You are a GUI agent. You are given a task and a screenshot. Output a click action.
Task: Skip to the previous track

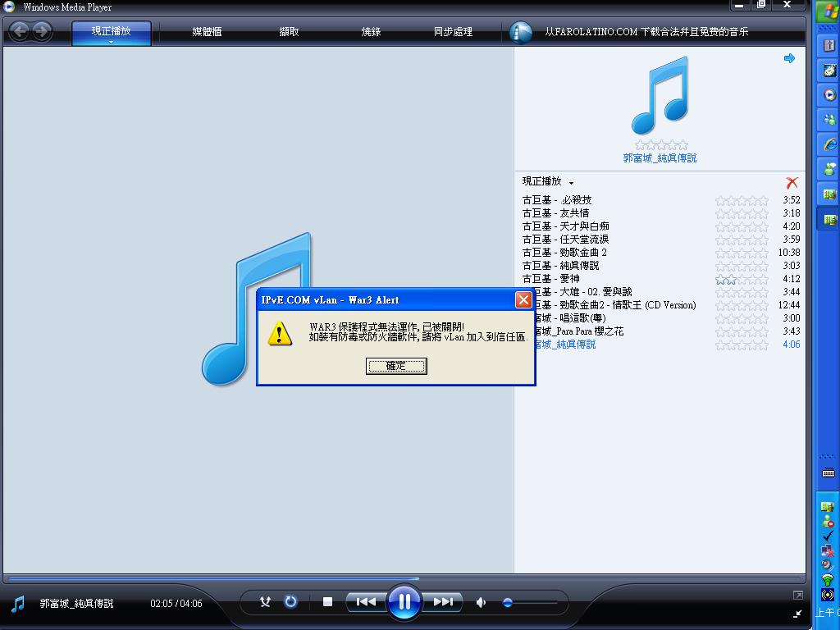click(x=365, y=602)
